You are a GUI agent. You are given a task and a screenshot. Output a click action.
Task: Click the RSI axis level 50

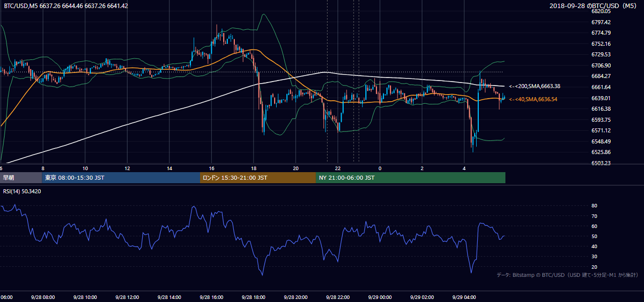(594, 236)
